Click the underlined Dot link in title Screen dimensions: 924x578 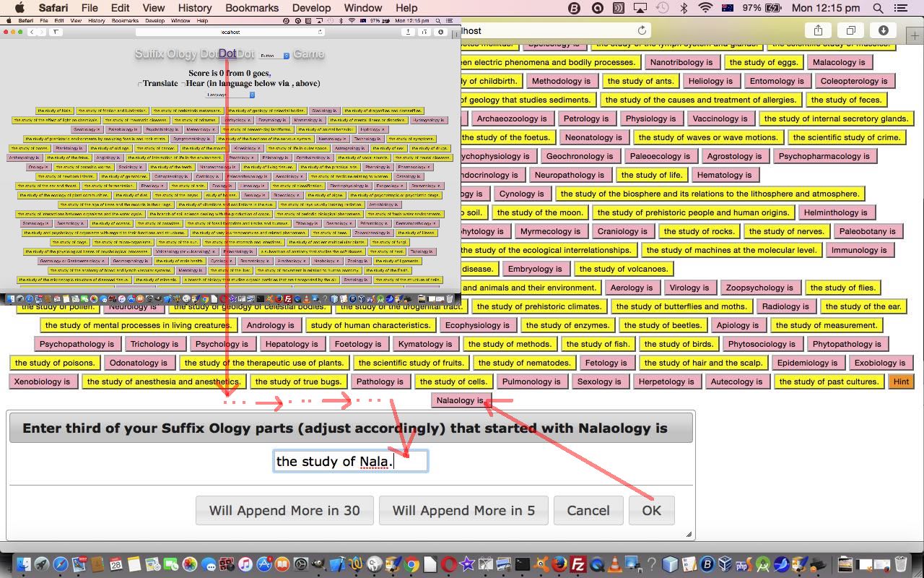coord(227,53)
